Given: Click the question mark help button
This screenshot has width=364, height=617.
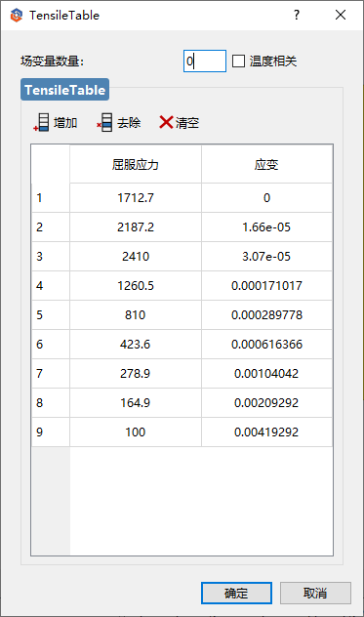Looking at the screenshot, I should (297, 15).
